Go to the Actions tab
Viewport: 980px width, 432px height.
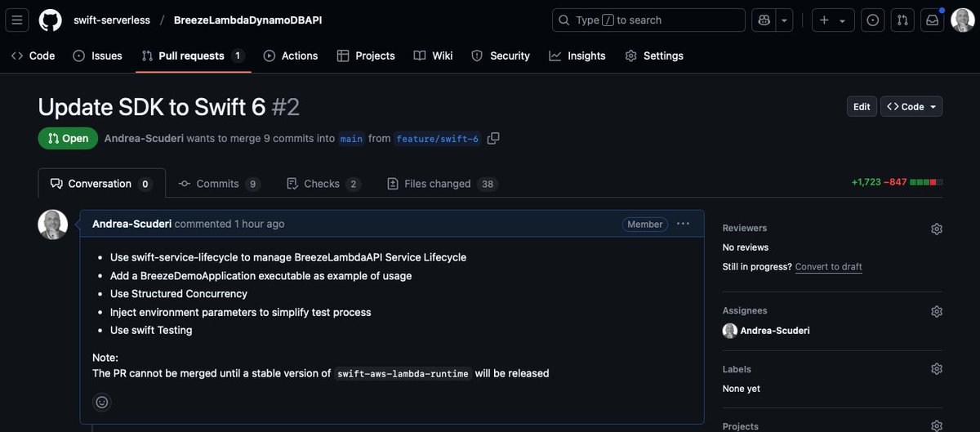pos(291,56)
